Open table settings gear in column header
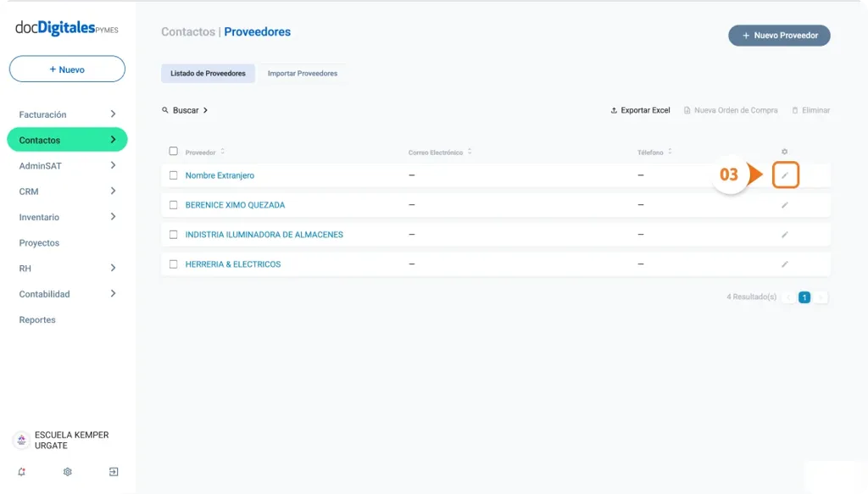The image size is (868, 494). [784, 152]
